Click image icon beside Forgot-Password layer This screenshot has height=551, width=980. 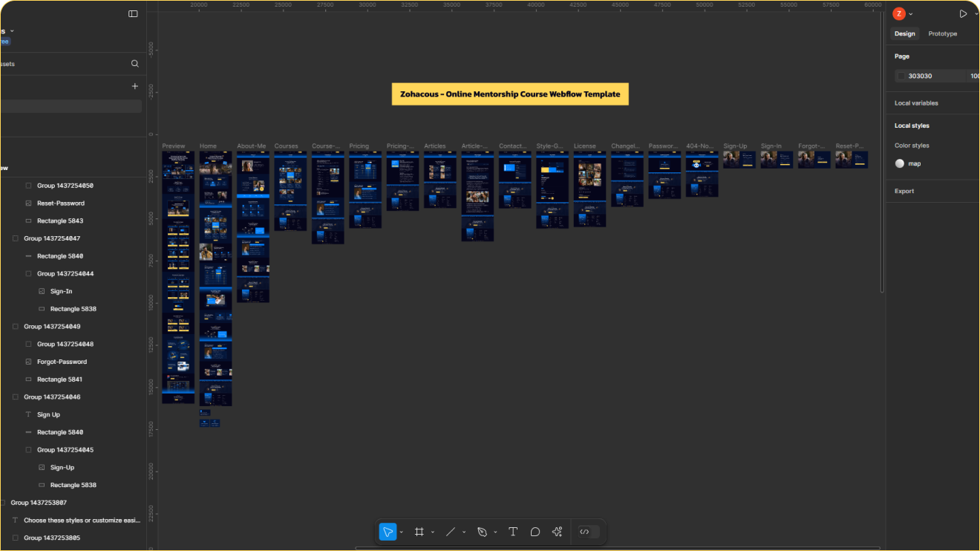[29, 362]
